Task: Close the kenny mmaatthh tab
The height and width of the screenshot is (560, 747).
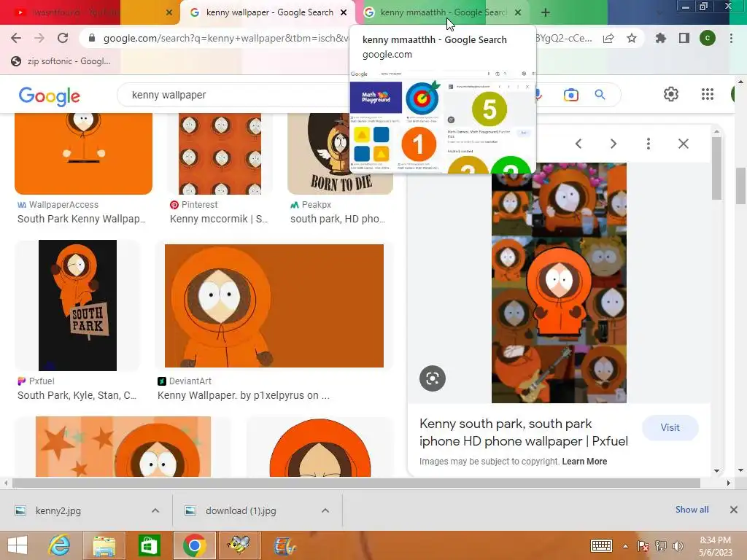Action: point(518,12)
